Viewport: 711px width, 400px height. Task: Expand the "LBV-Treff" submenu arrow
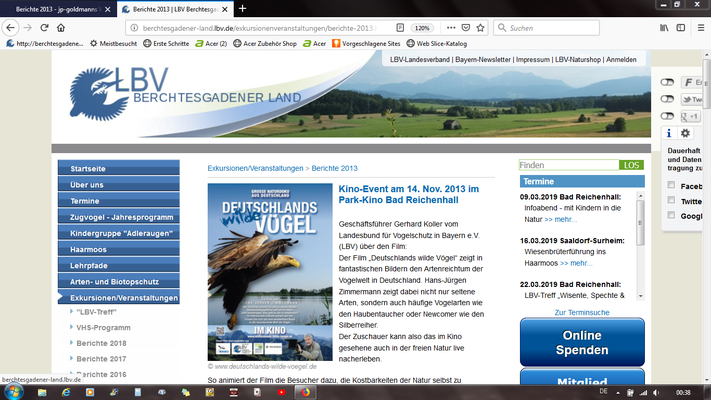(71, 311)
